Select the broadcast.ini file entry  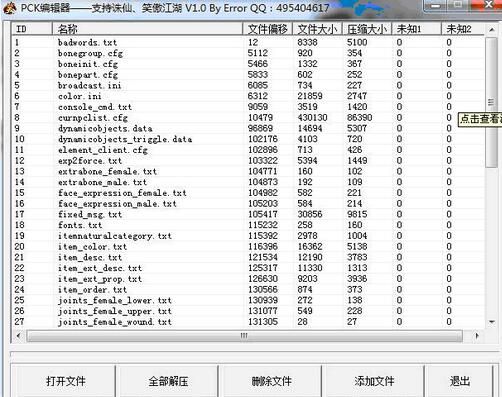point(248,85)
